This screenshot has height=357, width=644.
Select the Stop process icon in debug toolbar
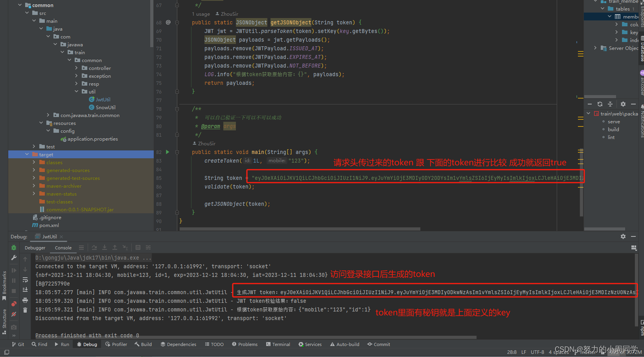(14, 290)
